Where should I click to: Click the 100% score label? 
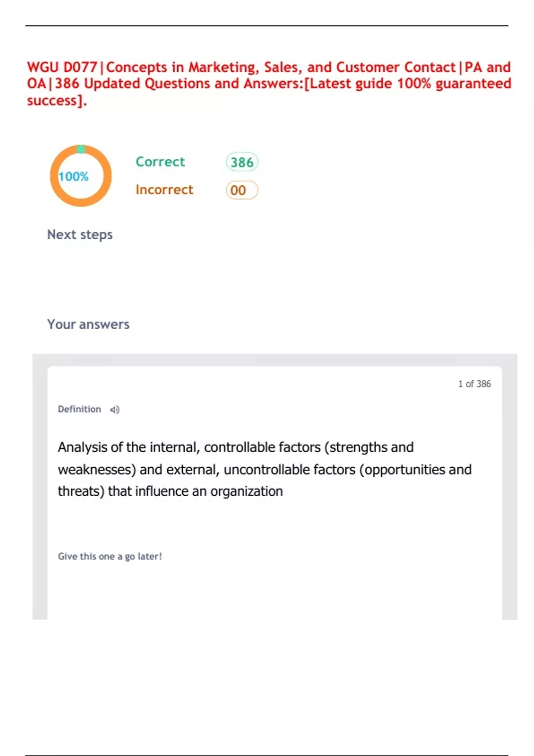pyautogui.click(x=73, y=177)
